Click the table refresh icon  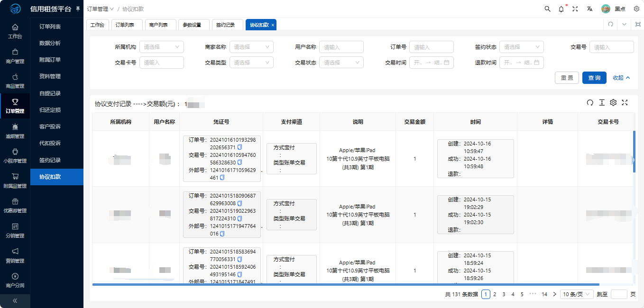click(590, 103)
